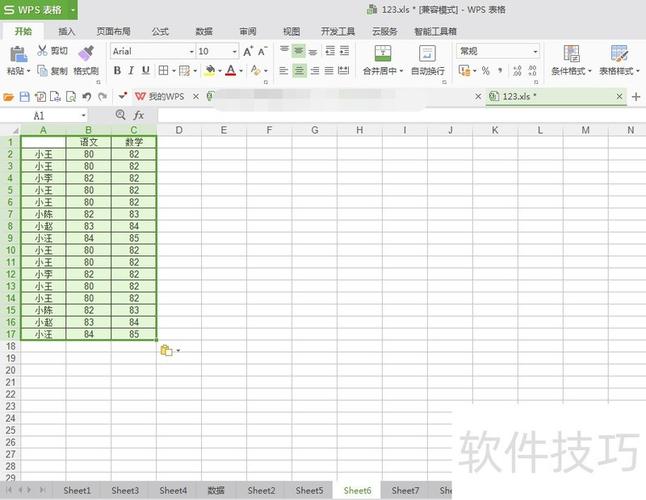Toggle bottom vertical alignment
This screenshot has height=500, width=646.
click(x=313, y=51)
